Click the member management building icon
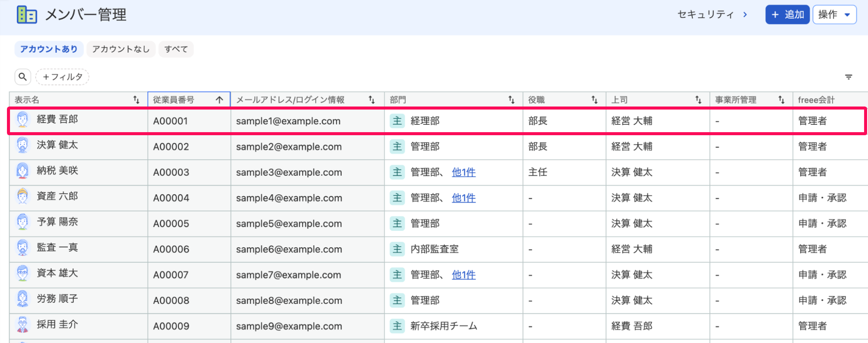 [x=26, y=15]
